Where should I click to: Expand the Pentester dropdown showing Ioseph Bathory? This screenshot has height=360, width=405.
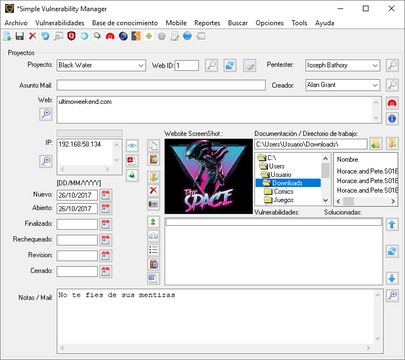pyautogui.click(x=375, y=65)
